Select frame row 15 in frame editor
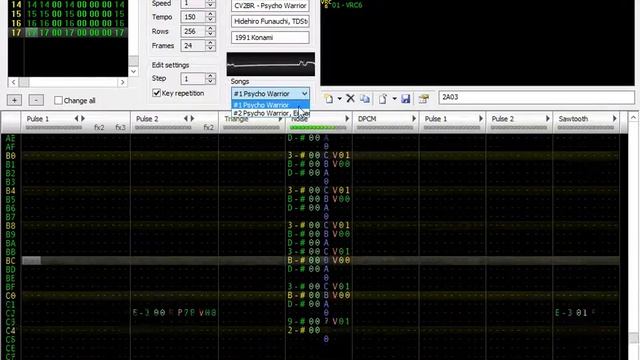640x360 pixels. tap(68, 14)
